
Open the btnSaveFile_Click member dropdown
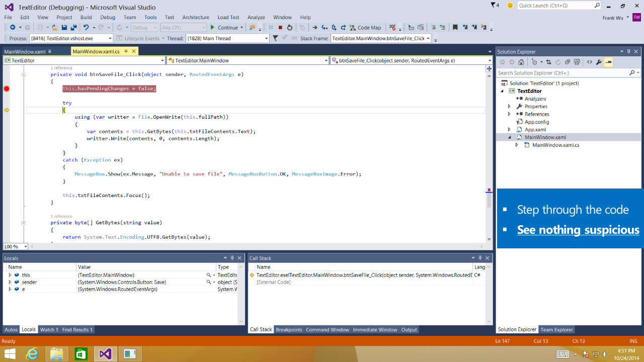click(489, 60)
